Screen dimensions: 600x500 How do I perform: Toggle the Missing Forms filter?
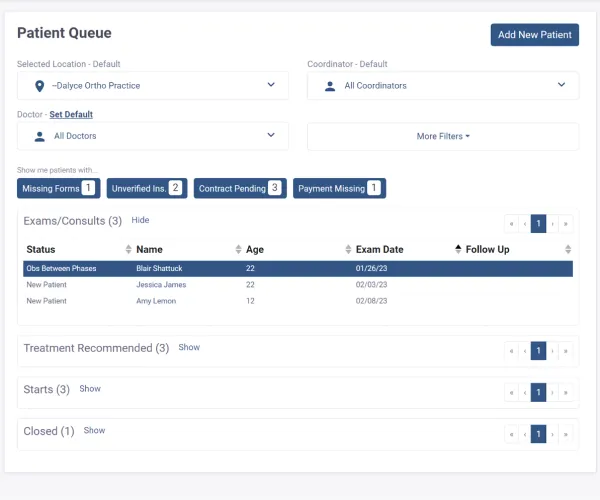click(59, 188)
